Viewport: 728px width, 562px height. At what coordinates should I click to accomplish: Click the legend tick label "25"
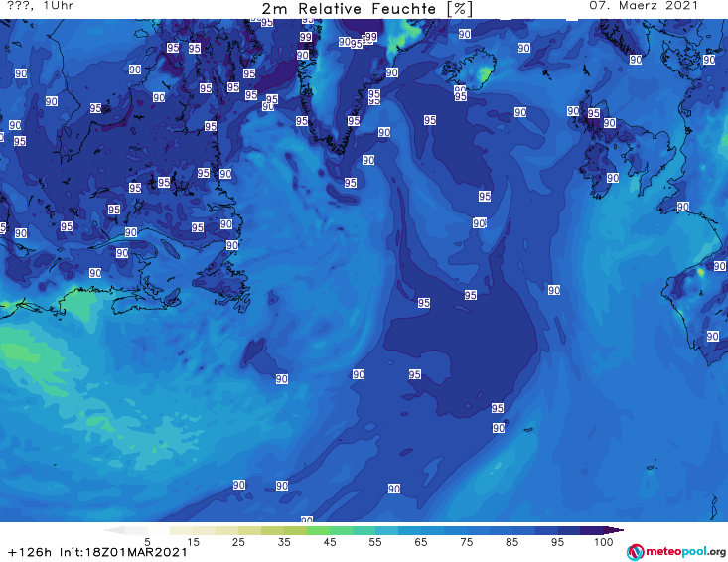point(238,542)
